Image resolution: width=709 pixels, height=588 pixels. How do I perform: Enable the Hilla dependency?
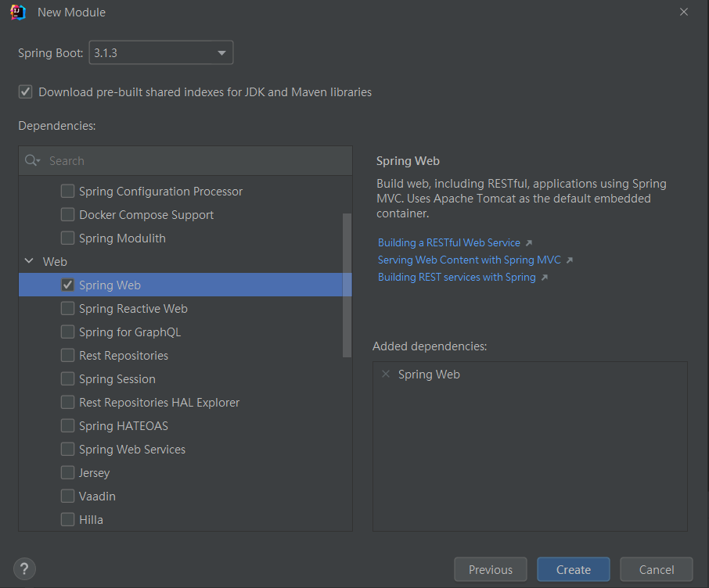tap(67, 520)
